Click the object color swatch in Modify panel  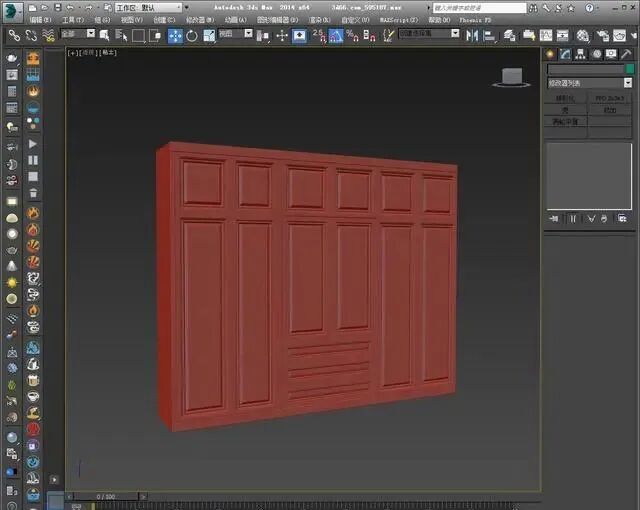(630, 69)
